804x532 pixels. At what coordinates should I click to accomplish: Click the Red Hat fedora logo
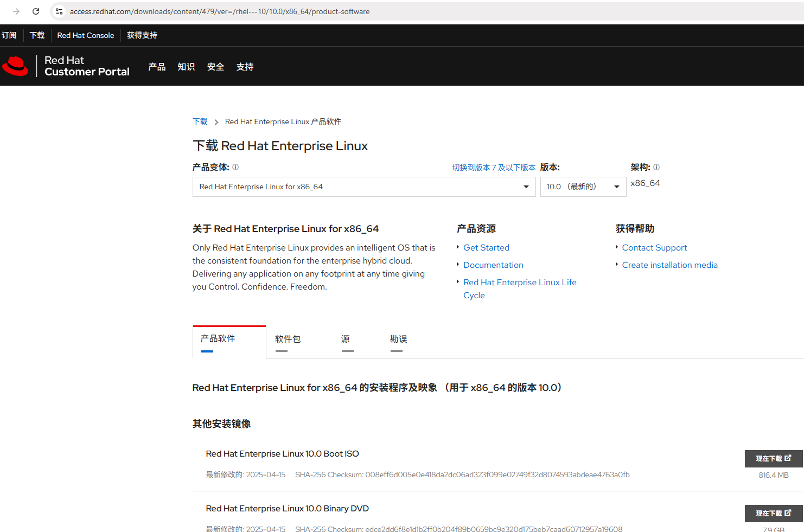(15, 66)
